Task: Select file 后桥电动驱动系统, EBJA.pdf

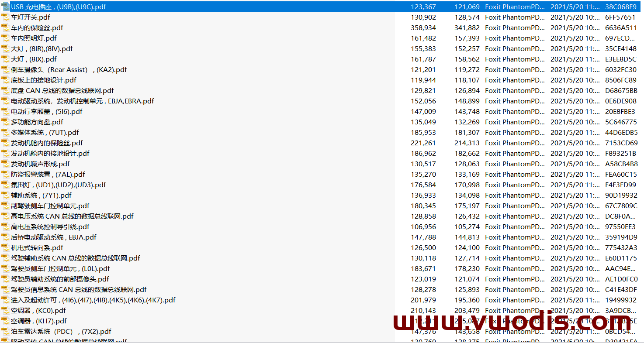Action: (53, 237)
